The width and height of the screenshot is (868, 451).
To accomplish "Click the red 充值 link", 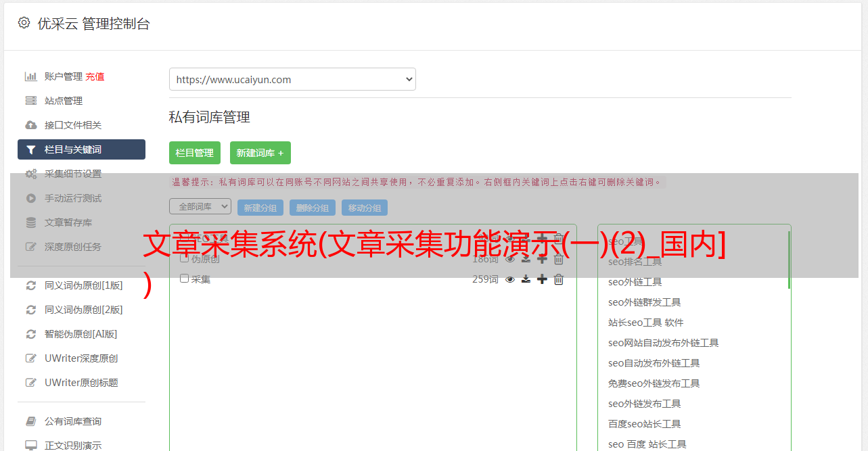I will click(x=95, y=76).
